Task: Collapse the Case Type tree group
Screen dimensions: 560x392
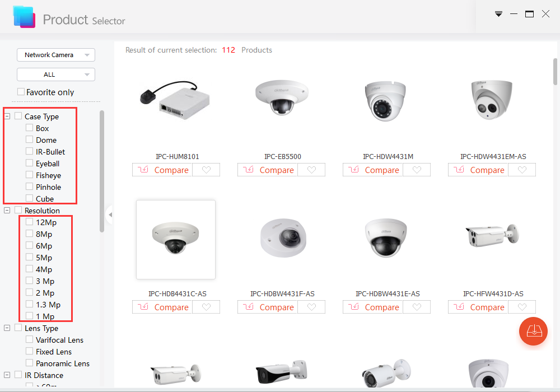Action: tap(7, 116)
